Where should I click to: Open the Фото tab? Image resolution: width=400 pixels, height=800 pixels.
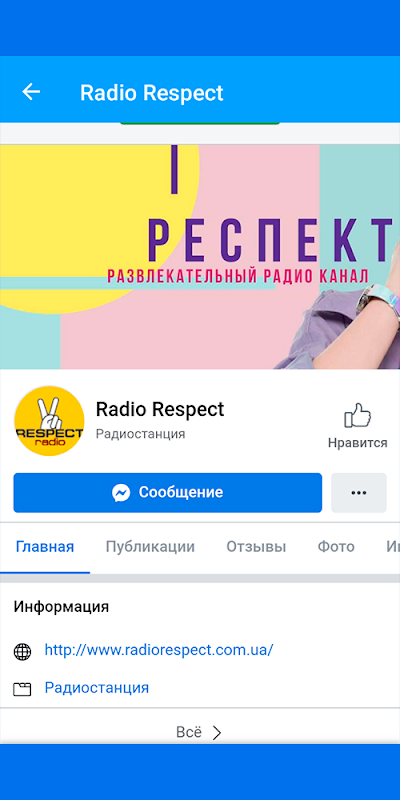tap(336, 547)
